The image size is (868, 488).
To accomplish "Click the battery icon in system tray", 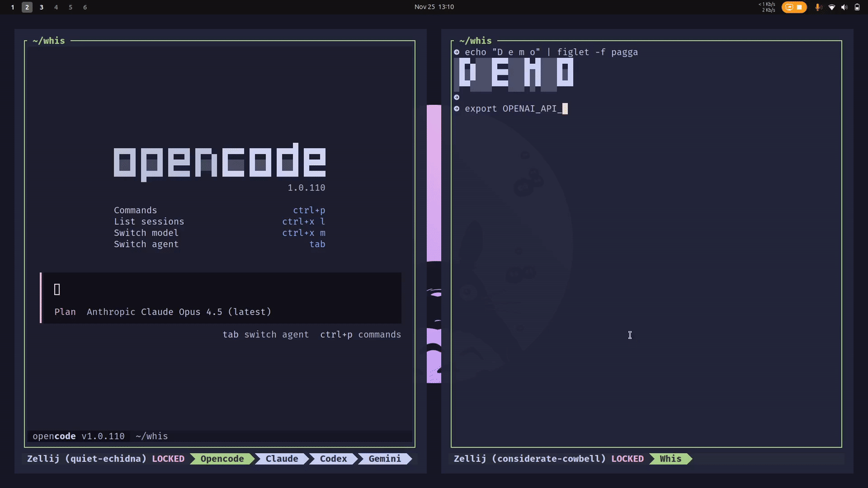I will click(858, 7).
